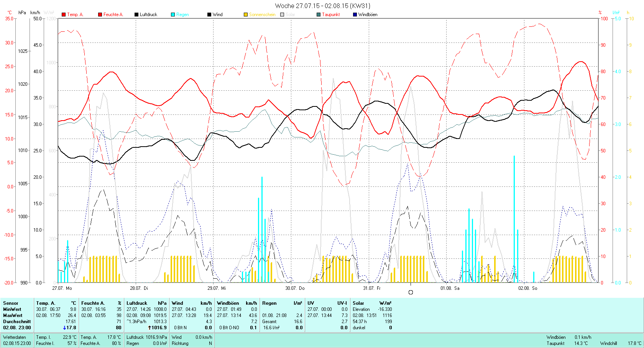Click the yellow Sonnenschein legend swatch
644x348 pixels.
246,15
